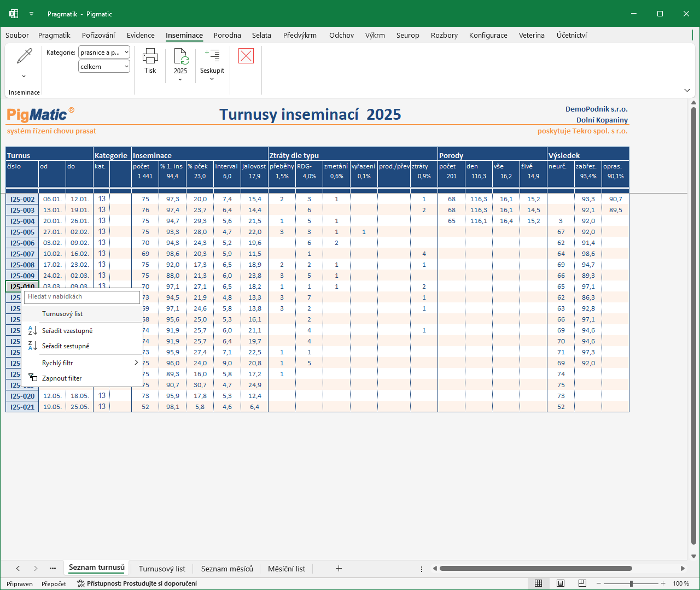Switch to Normal view in status bar
The height and width of the screenshot is (590, 700).
(x=538, y=583)
